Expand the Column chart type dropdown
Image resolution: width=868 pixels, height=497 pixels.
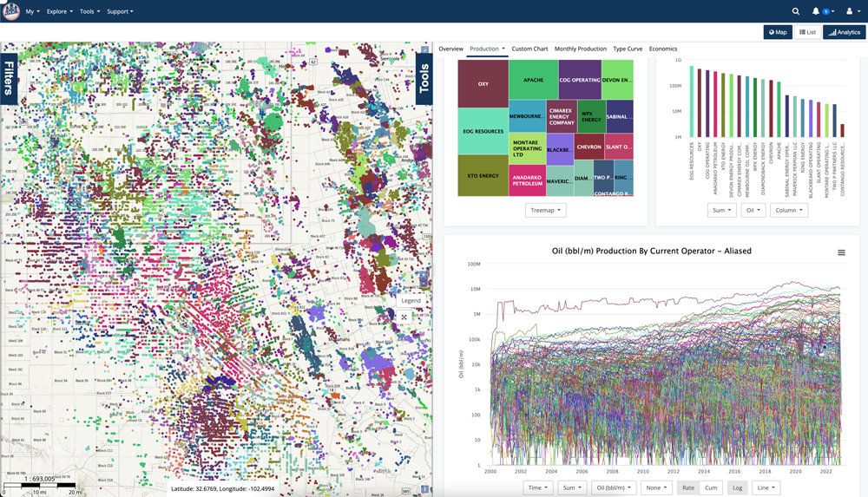tap(788, 210)
